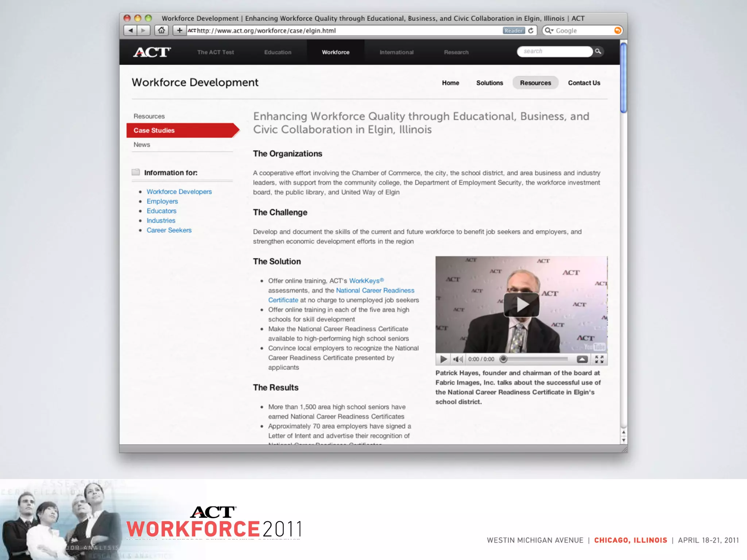Open the Industries link
The width and height of the screenshot is (747, 560).
(161, 221)
